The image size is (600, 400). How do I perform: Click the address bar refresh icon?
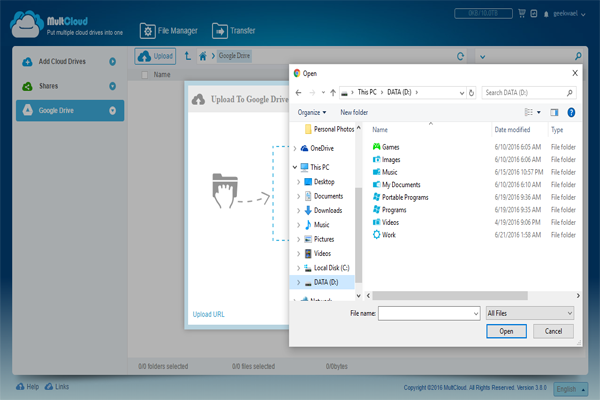471,93
